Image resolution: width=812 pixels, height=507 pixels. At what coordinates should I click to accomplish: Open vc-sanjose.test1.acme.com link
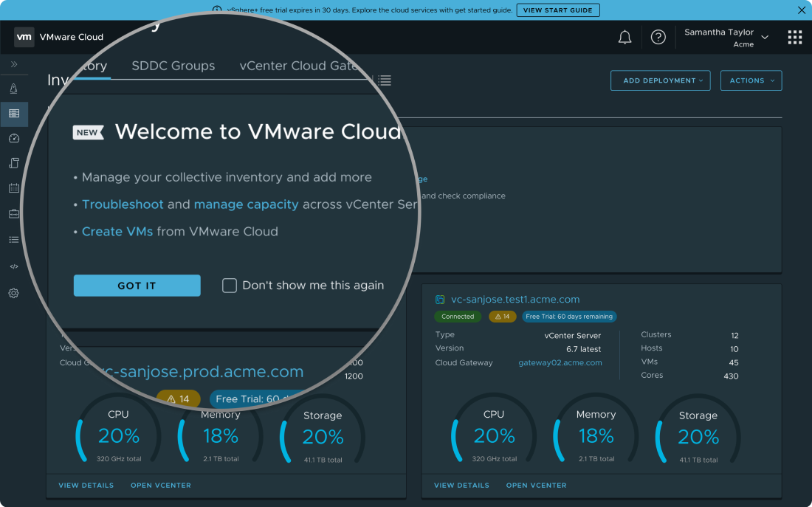[515, 300]
